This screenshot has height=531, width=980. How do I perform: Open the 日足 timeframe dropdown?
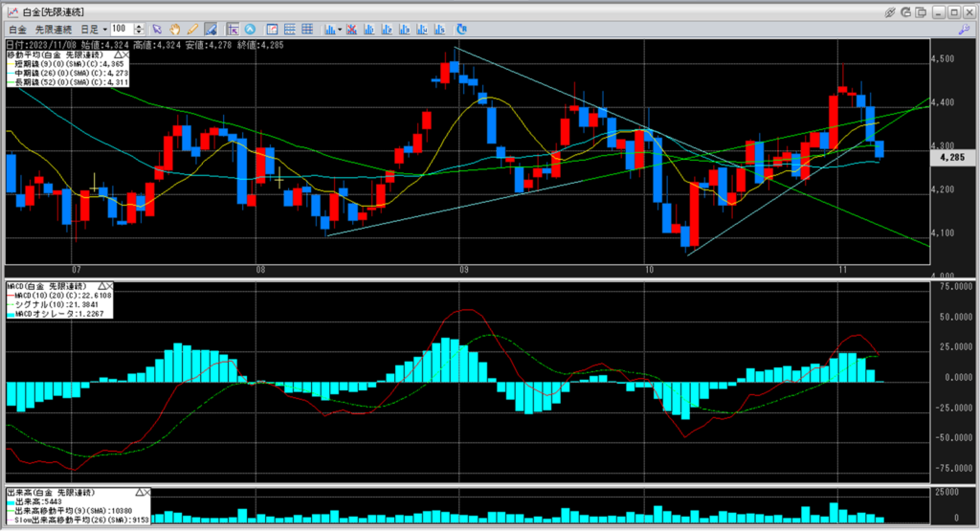point(93,30)
